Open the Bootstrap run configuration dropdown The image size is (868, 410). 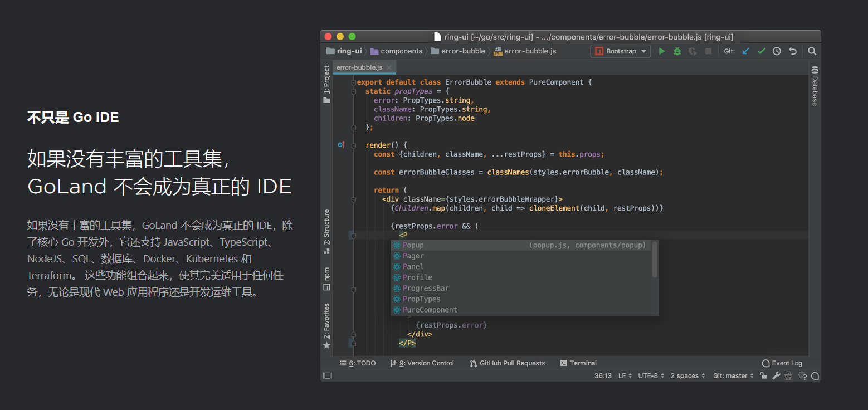(620, 51)
